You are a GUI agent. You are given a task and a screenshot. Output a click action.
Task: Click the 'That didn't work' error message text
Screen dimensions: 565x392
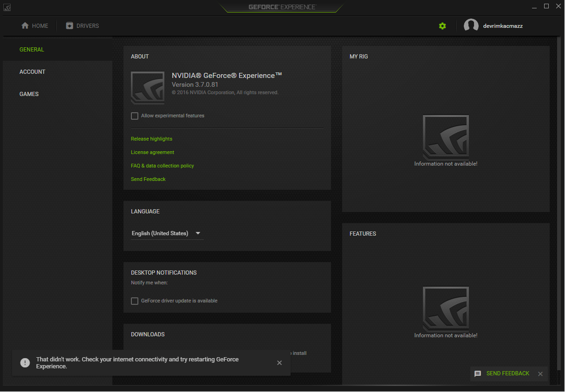137,363
